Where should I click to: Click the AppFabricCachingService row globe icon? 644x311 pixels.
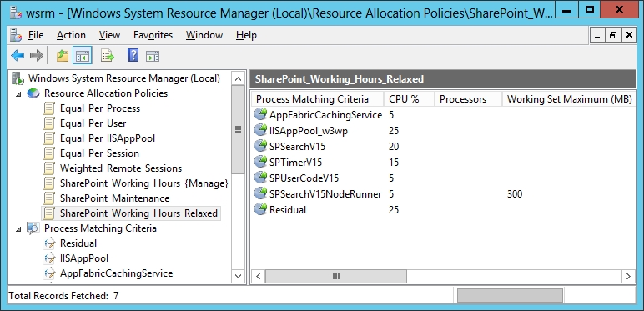click(260, 114)
